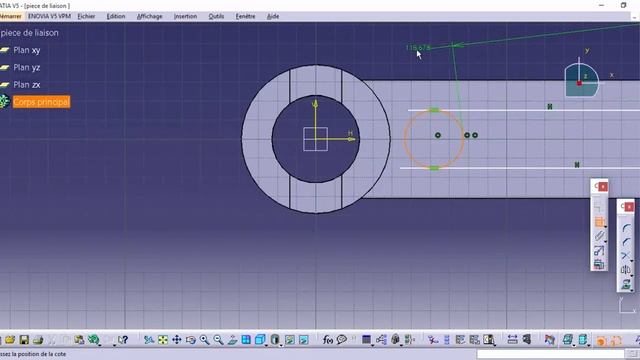
Task: Click the knowledge tree-structure icon
Action: [x=381, y=340]
